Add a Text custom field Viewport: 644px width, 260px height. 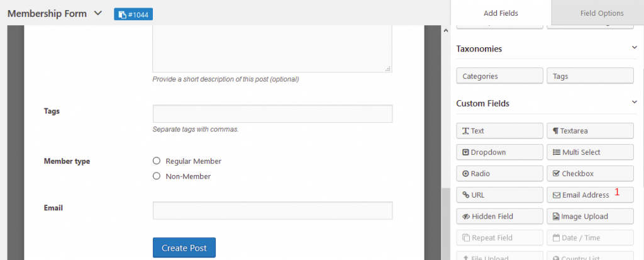500,131
